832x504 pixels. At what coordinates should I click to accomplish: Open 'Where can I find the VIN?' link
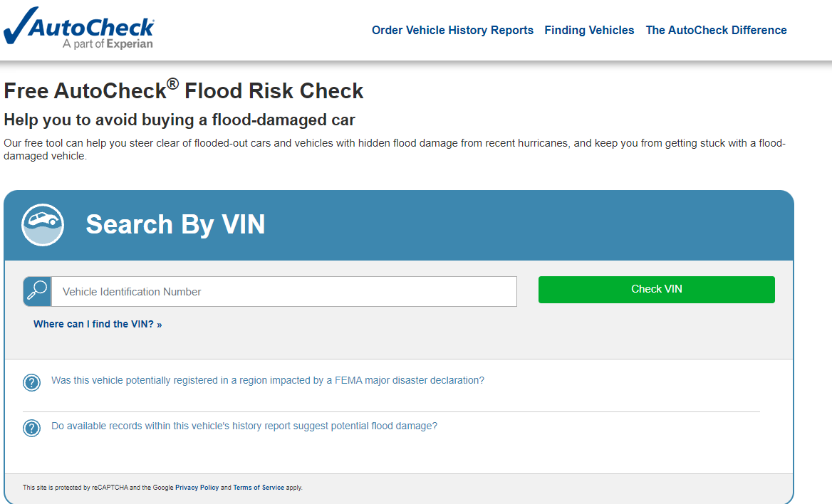[98, 325]
